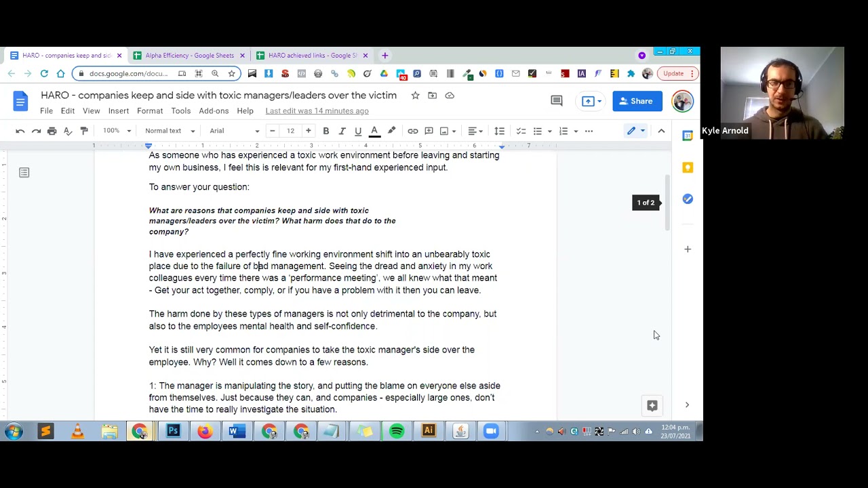
Task: Open the Help menu
Action: [245, 111]
